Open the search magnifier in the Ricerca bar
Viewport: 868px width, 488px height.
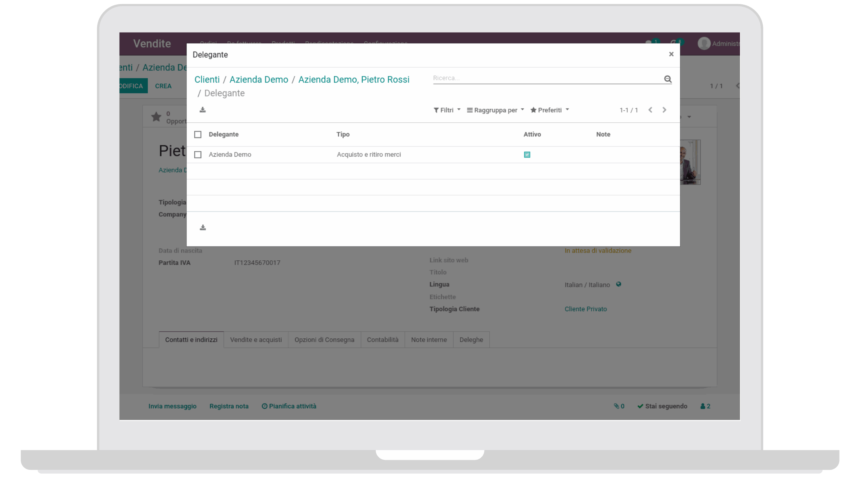click(x=668, y=79)
